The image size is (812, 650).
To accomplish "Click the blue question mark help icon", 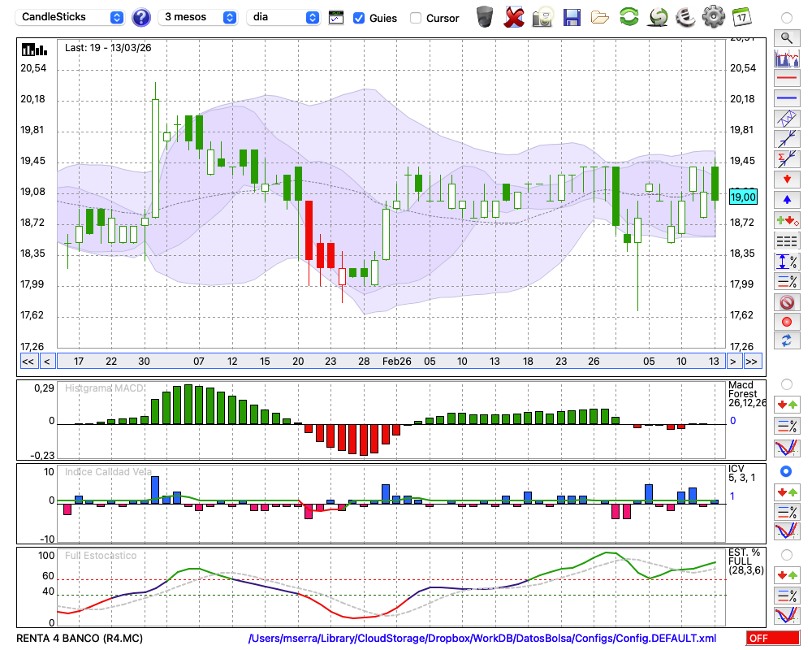I will pos(141,17).
